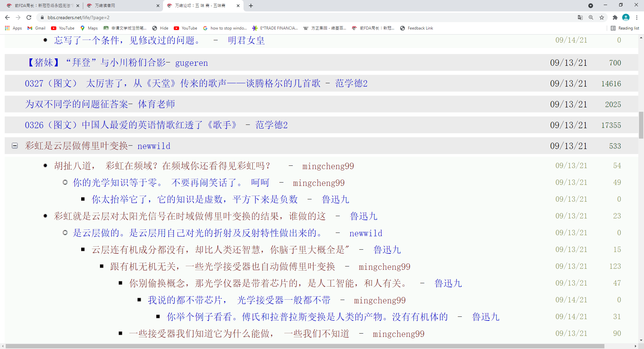Screen dimensions: 644x349
Task: Open the E*TRADE FINANCIA bookmark
Action: [275, 28]
